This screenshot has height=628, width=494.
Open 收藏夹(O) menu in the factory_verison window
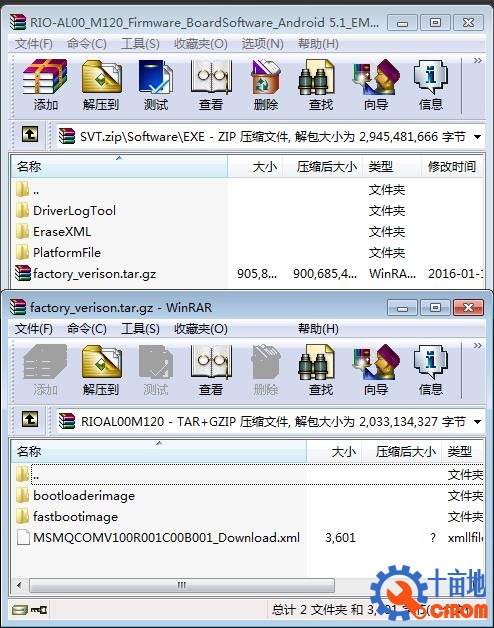click(201, 328)
